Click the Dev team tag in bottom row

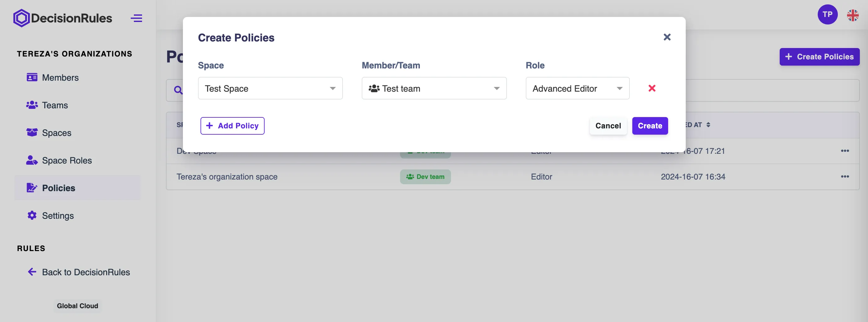425,177
